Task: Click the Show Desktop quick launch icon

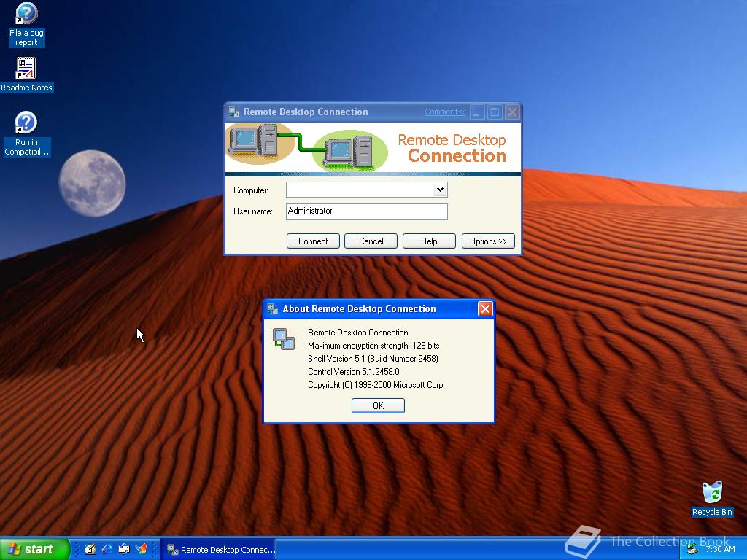Action: point(90,549)
